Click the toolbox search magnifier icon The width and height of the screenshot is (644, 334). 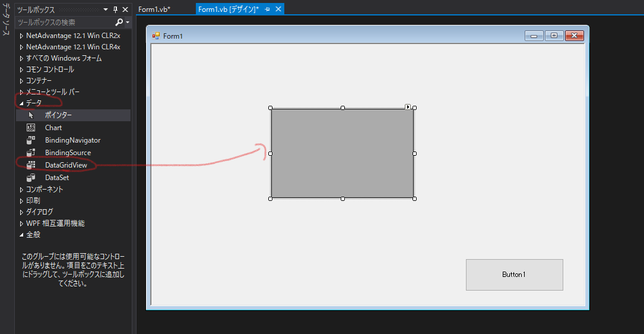(x=119, y=23)
